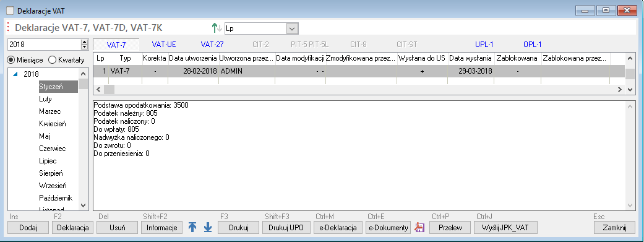Image resolution: width=644 pixels, height=242 pixels.
Task: Click the PDF icon beside e-Dokumenty
Action: tap(419, 227)
